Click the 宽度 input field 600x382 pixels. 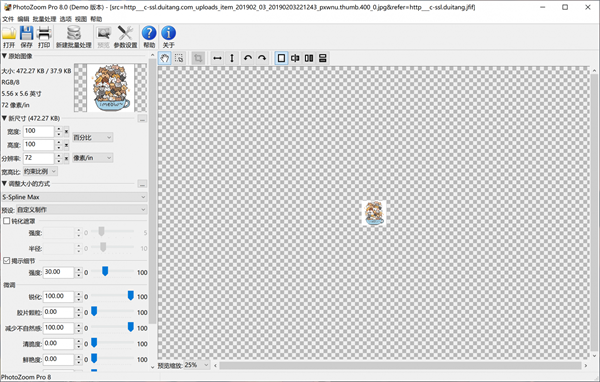click(x=39, y=132)
